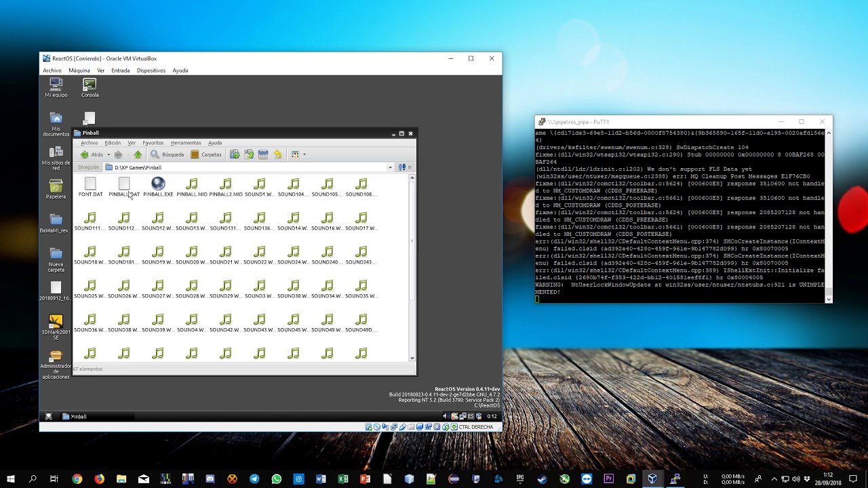Viewport: 868px width, 488px height.
Task: Click VirtualBox hard disk status icon
Action: pyautogui.click(x=369, y=427)
